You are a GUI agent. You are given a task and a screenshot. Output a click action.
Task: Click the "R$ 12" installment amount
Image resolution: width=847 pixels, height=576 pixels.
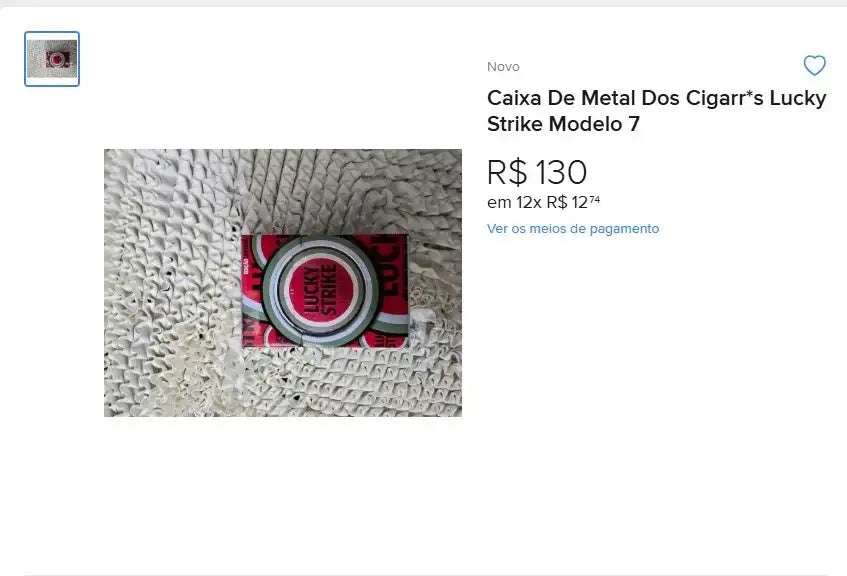tap(565, 202)
